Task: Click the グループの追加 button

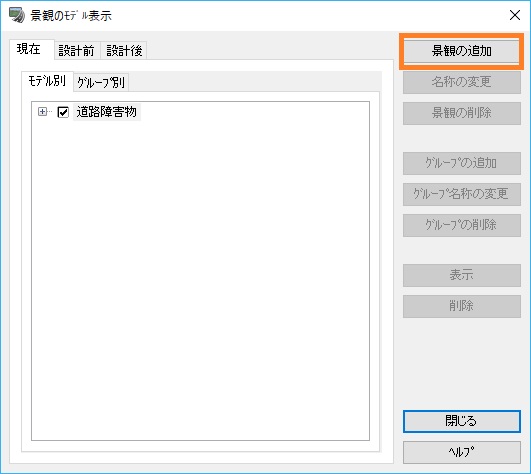Action: click(x=462, y=163)
